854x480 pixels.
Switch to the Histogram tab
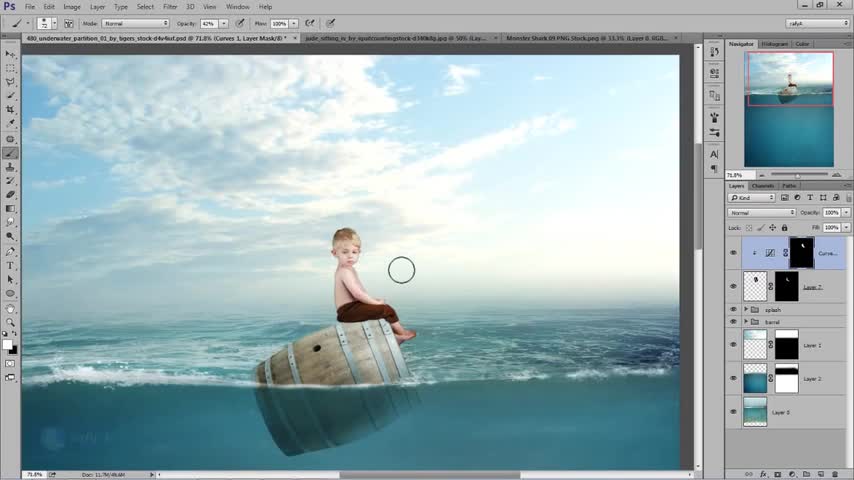pos(774,44)
